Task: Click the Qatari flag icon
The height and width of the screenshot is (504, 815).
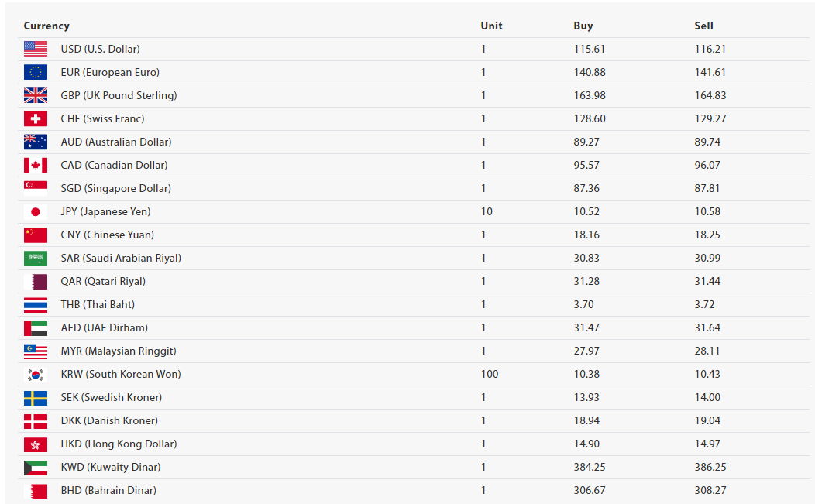Action: tap(36, 282)
